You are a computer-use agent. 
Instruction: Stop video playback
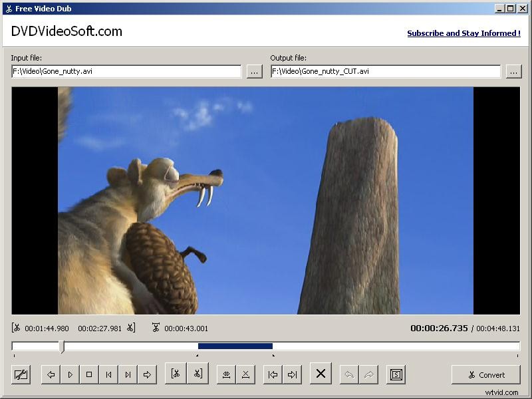pyautogui.click(x=89, y=374)
